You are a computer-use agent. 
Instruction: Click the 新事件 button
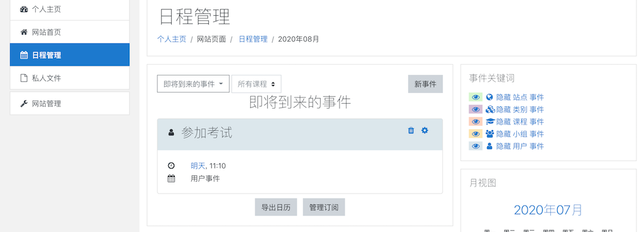425,84
